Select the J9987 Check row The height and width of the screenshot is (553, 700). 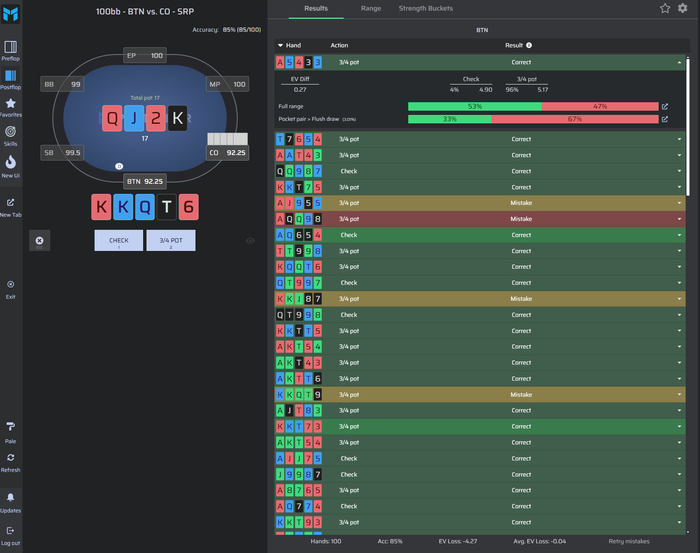[x=480, y=474]
